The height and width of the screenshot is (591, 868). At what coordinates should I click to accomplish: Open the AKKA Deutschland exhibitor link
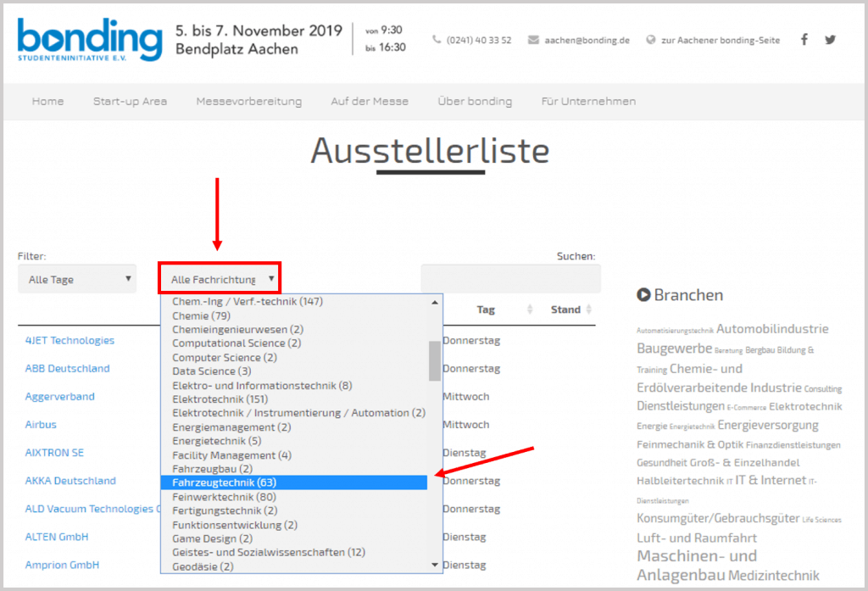coord(70,481)
